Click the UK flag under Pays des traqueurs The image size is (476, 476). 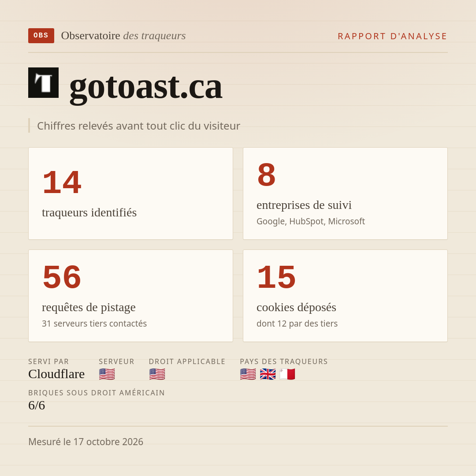coord(268,374)
